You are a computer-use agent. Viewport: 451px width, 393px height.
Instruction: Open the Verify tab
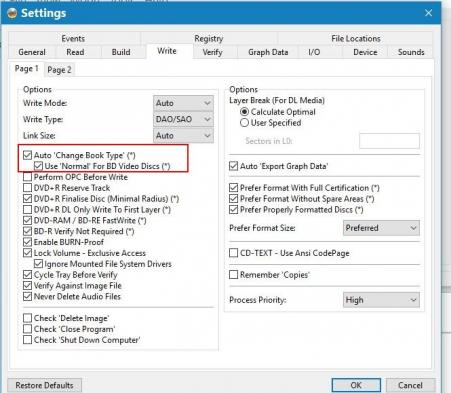click(x=213, y=52)
